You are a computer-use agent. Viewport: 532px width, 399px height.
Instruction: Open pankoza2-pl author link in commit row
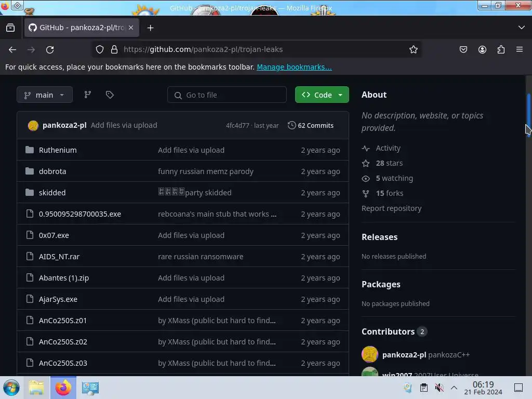(x=64, y=125)
